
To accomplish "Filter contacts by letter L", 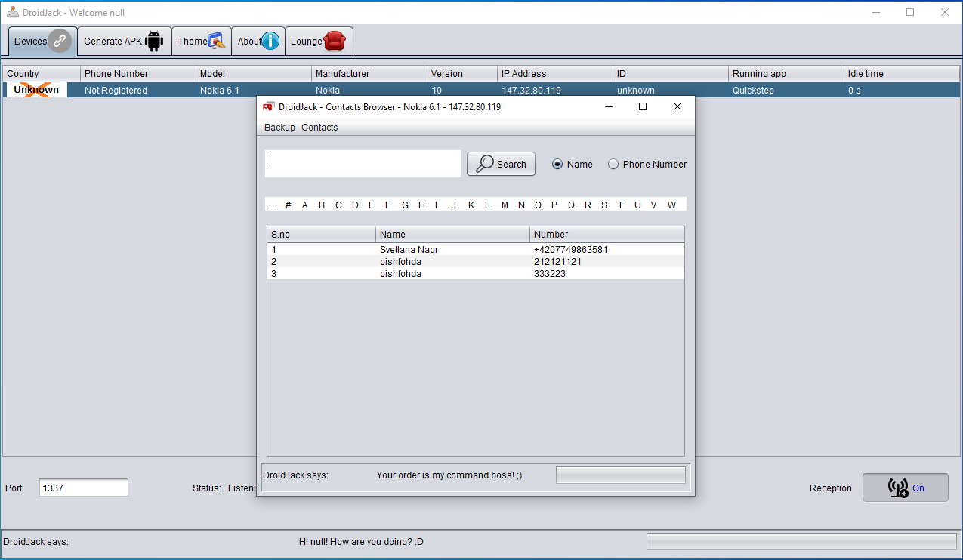I will pyautogui.click(x=487, y=205).
